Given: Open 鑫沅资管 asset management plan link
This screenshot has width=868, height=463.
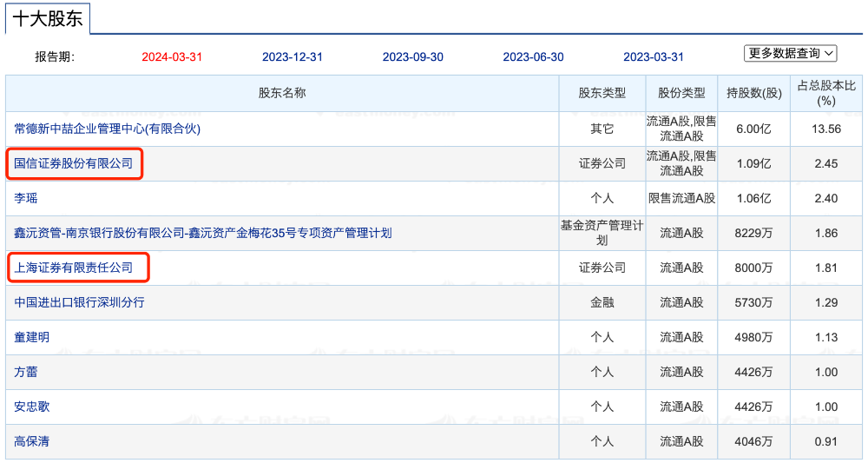Looking at the screenshot, I should (x=202, y=233).
